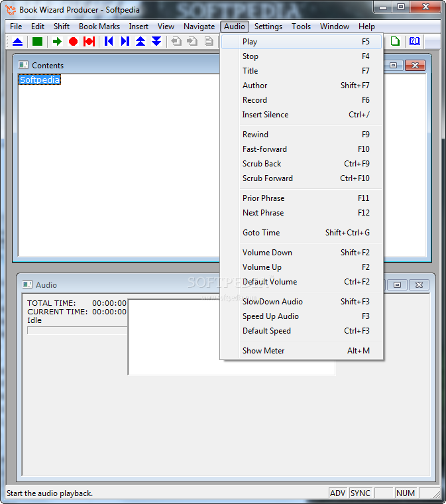
Task: Choose Prior Phrase menu entry
Action: click(x=302, y=198)
